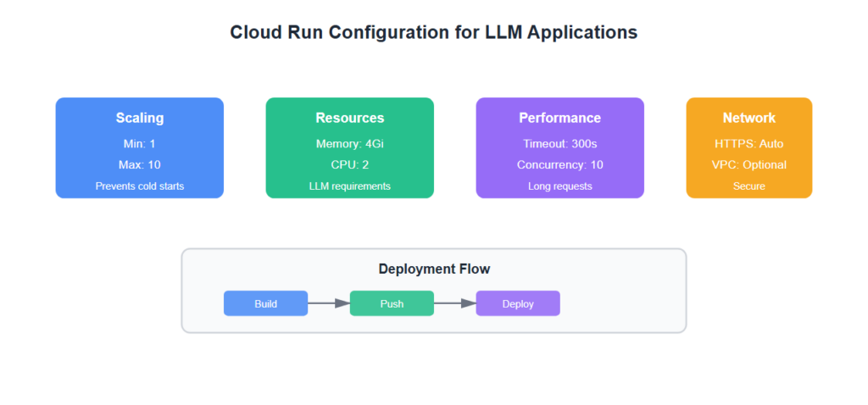Click the 'Prevents cold starts' caption
The width and height of the screenshot is (868, 405).
coord(140,186)
